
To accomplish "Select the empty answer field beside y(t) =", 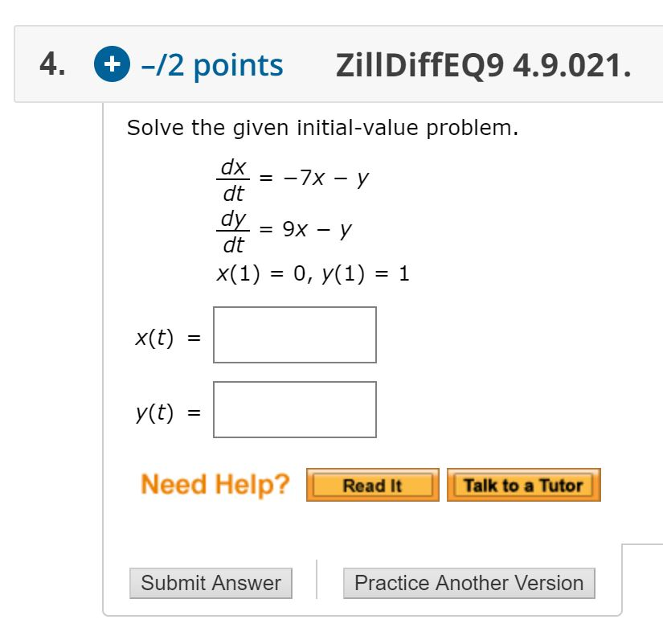I will point(294,409).
